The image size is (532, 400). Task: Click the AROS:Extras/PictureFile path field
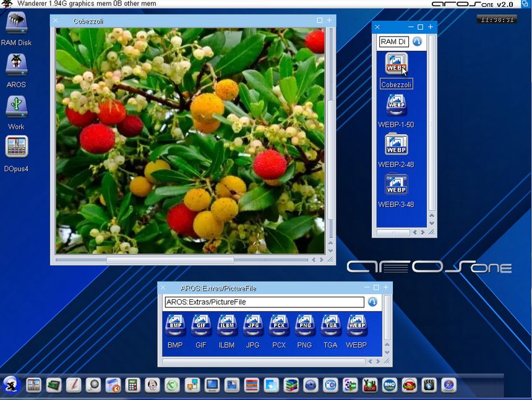264,302
